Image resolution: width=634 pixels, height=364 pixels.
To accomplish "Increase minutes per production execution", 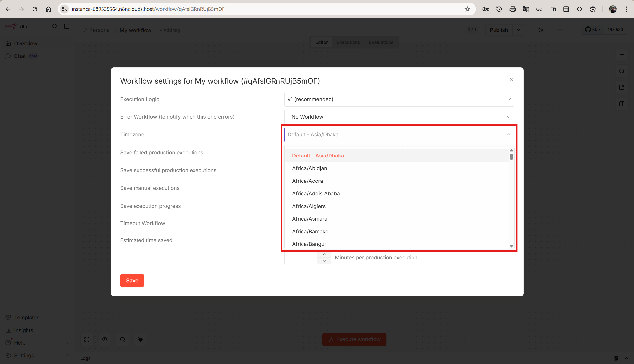I will pyautogui.click(x=324, y=254).
